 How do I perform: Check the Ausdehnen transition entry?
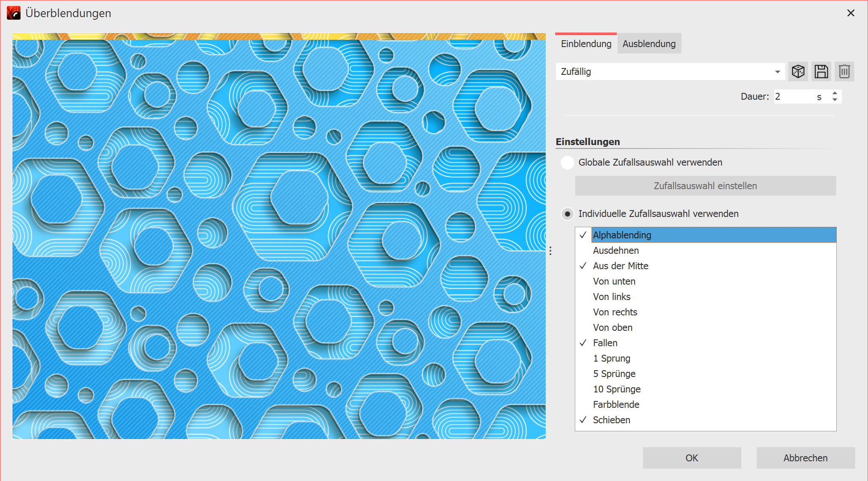coord(583,250)
